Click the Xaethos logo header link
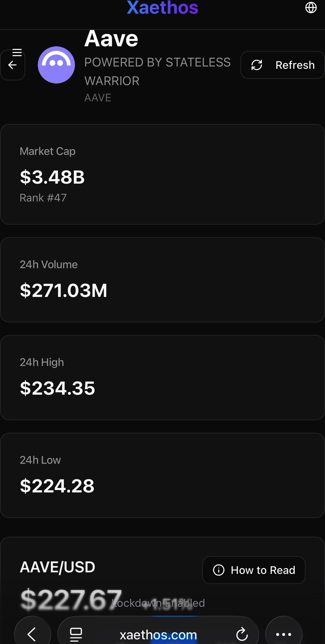The image size is (325, 644). [162, 8]
